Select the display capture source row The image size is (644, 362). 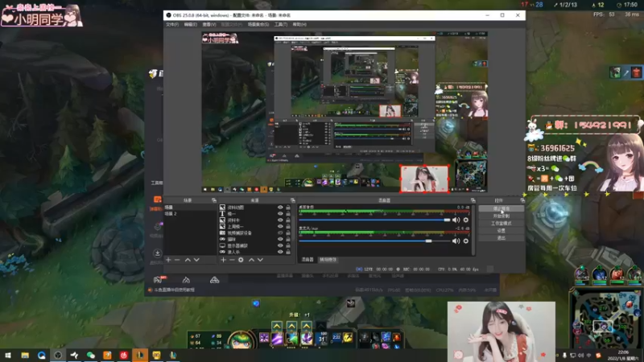click(x=254, y=245)
